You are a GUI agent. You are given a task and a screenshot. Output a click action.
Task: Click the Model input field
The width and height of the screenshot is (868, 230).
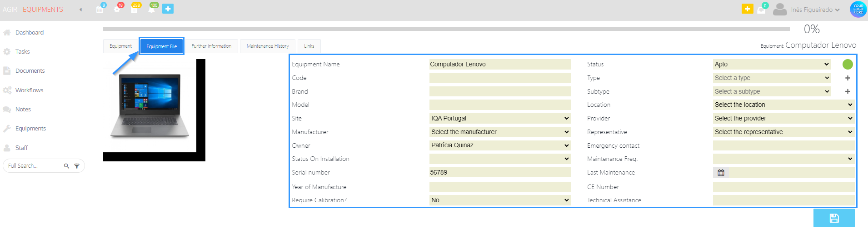(500, 105)
